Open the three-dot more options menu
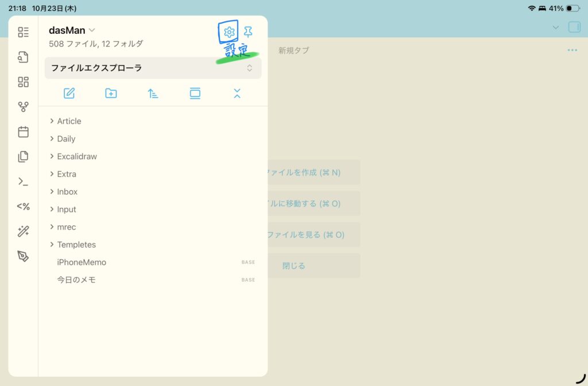 572,51
